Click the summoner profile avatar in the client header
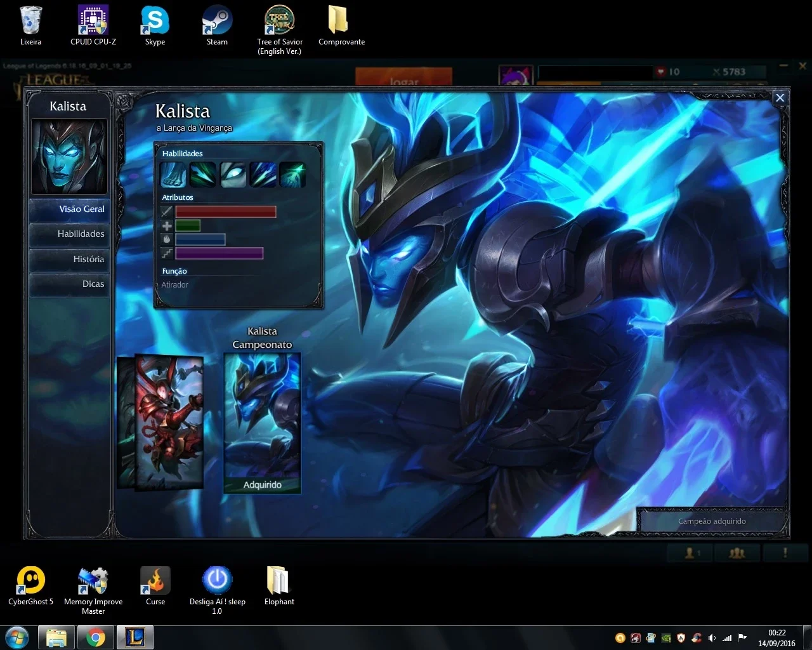This screenshot has width=812, height=650. point(514,76)
